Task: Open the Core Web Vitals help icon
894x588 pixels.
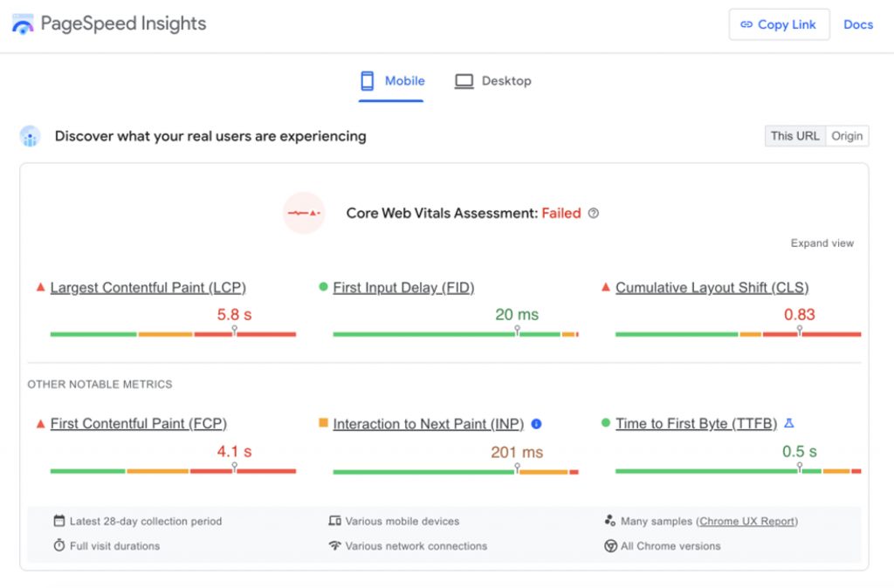Action: click(594, 213)
